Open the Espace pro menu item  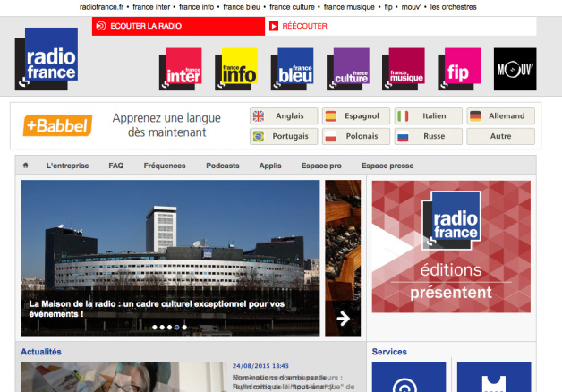(321, 166)
